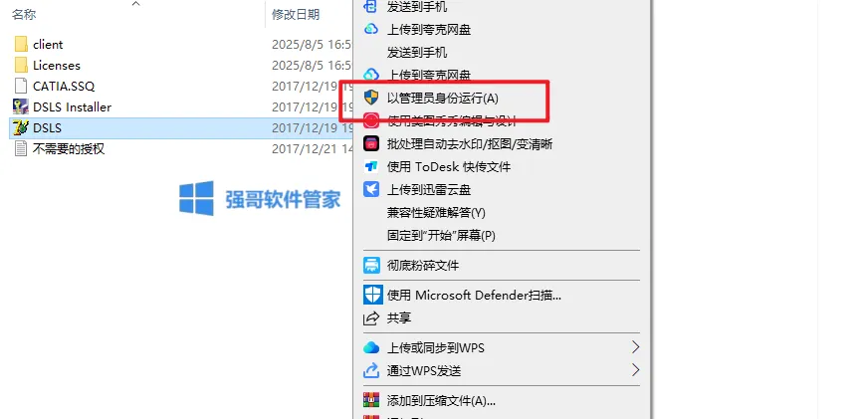This screenshot has width=868, height=419.
Task: Choose 兼容性疑难解答(Y) menu entry
Action: pos(436,213)
